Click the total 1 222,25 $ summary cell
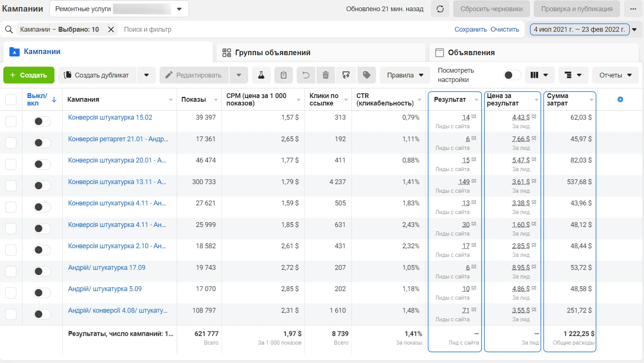 click(579, 334)
